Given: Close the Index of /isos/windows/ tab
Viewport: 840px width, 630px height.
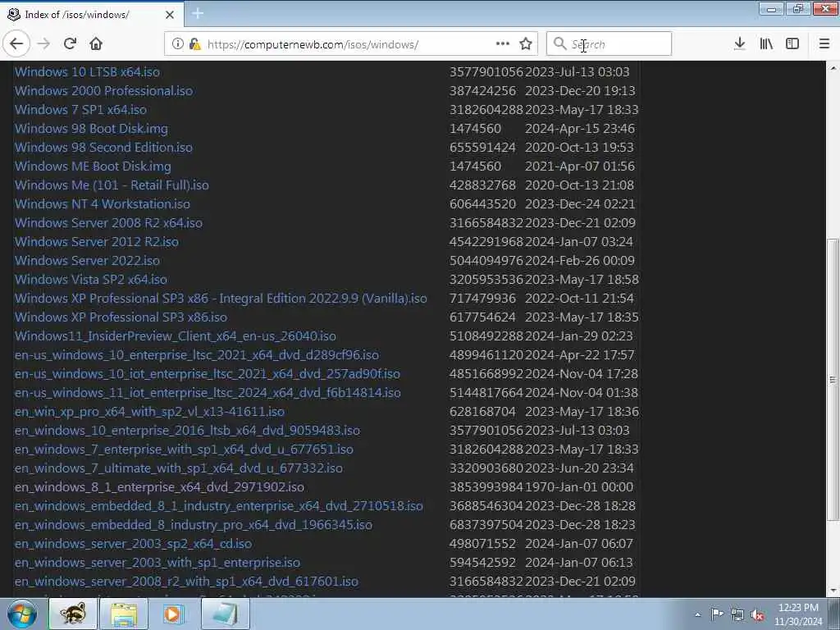Looking at the screenshot, I should pos(170,15).
